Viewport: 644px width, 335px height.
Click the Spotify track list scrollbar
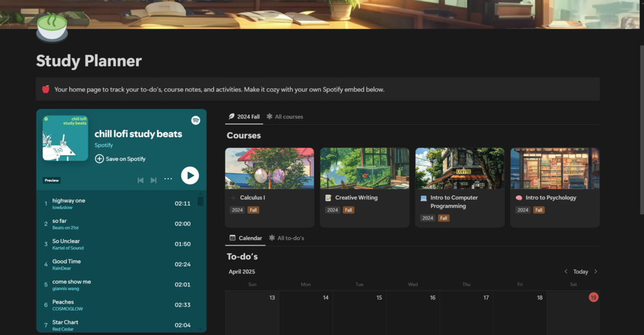201,201
